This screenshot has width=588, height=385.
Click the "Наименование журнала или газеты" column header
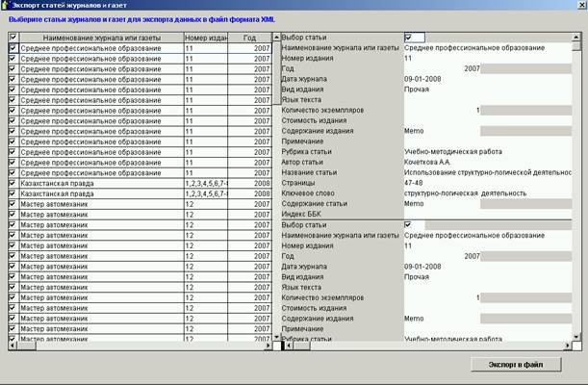[102, 38]
